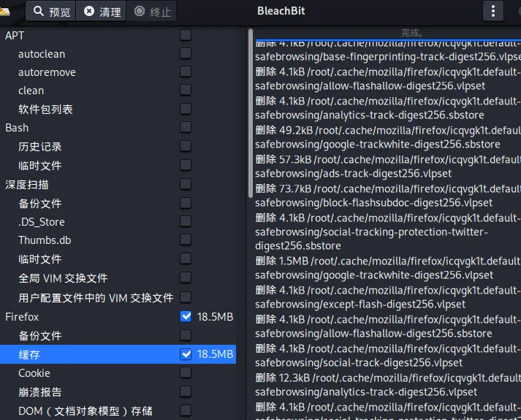Enable 全局 VIM 交换文件 checkbox

[x=186, y=278]
